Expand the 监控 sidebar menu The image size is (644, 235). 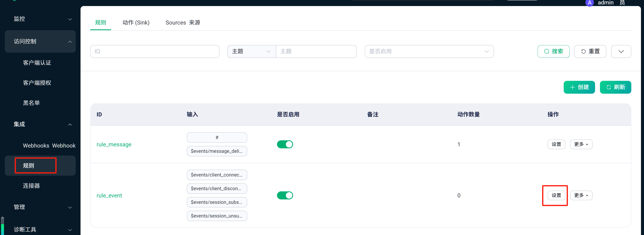coord(40,19)
